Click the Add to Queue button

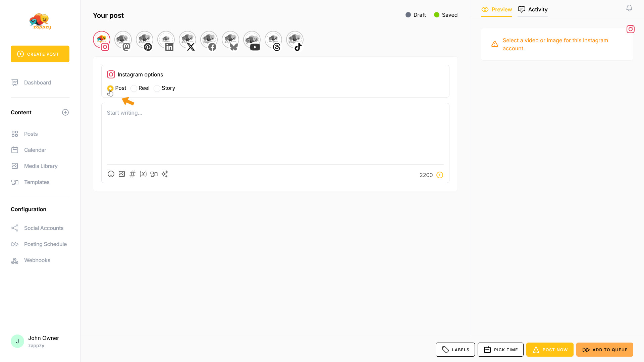point(604,350)
